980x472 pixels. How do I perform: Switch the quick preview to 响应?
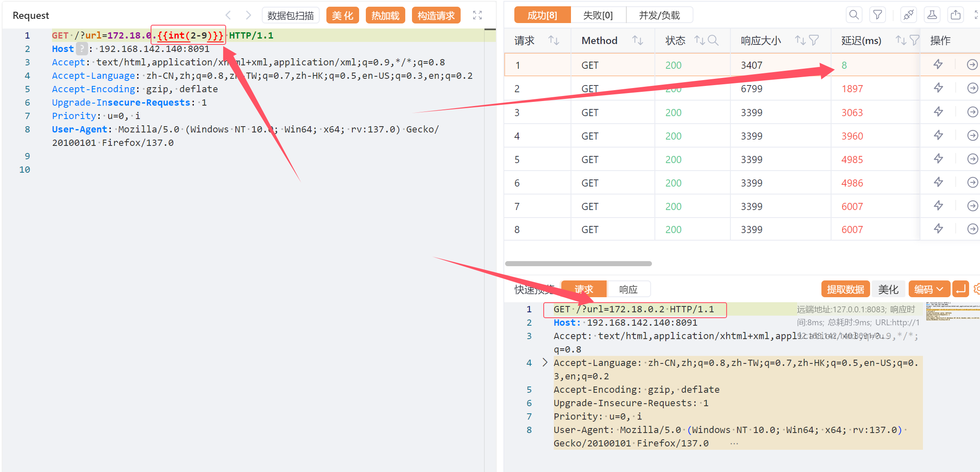click(628, 289)
